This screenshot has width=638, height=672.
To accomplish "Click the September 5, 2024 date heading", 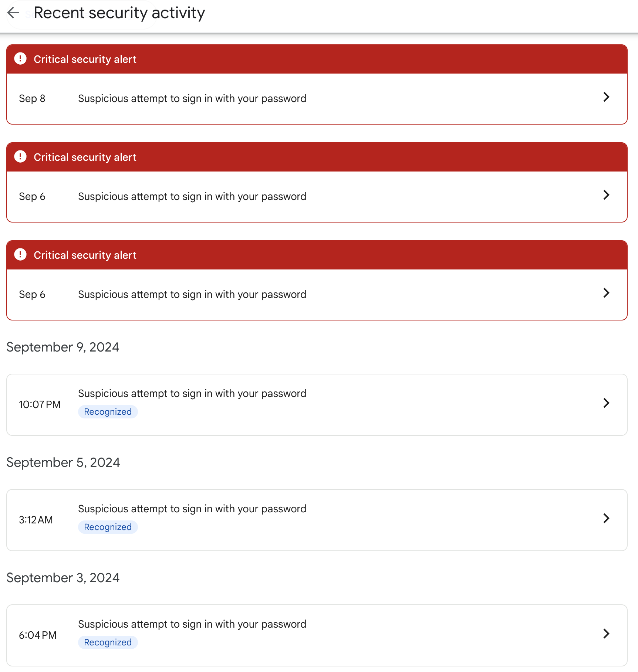I will click(63, 462).
